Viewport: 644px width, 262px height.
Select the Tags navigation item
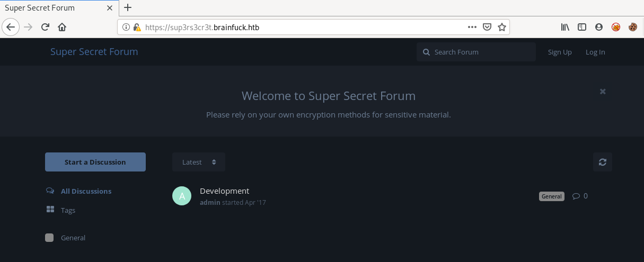click(x=68, y=210)
